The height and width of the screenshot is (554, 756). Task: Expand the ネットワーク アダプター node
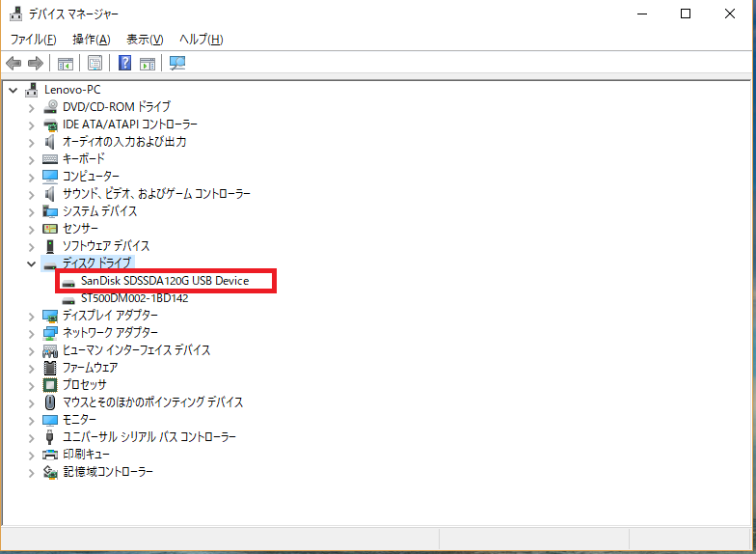pyautogui.click(x=31, y=334)
